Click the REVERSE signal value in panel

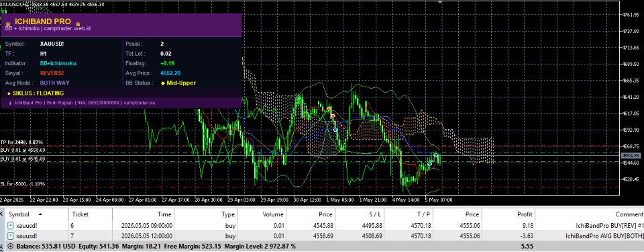52,73
